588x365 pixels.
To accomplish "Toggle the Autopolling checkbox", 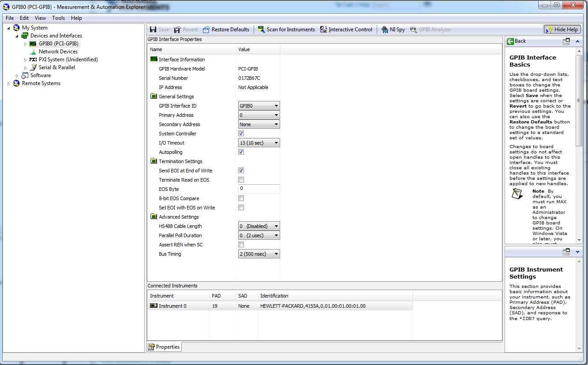I will point(241,152).
